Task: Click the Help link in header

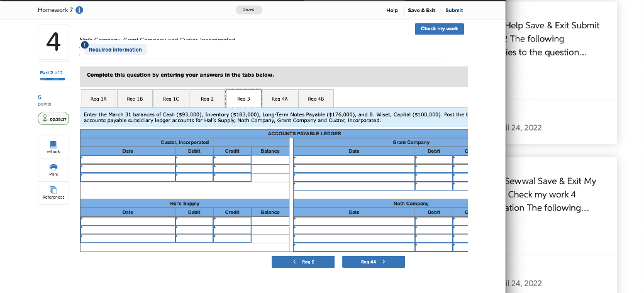Action: coord(392,10)
